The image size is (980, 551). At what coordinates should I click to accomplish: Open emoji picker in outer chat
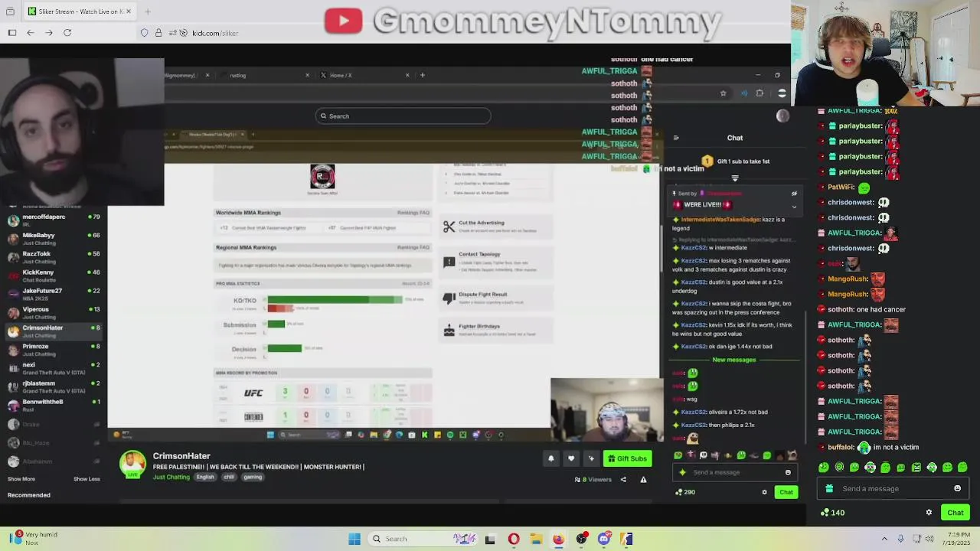pos(958,488)
